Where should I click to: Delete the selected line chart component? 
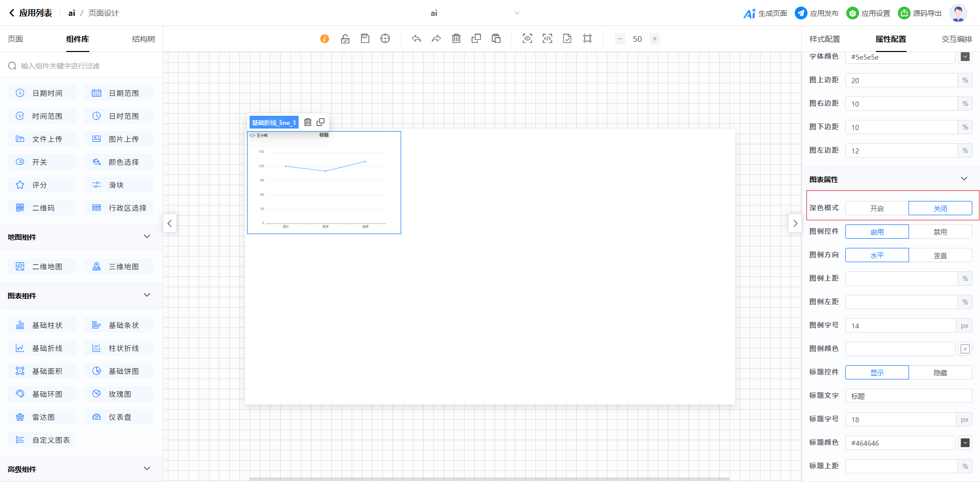308,122
